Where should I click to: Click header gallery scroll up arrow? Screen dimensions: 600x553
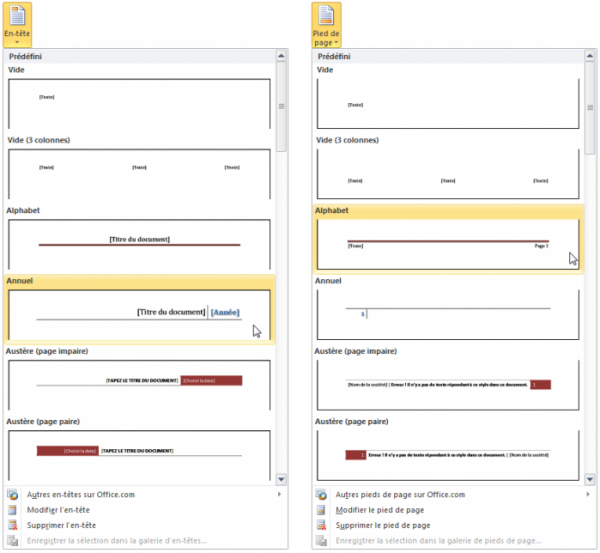(x=281, y=56)
